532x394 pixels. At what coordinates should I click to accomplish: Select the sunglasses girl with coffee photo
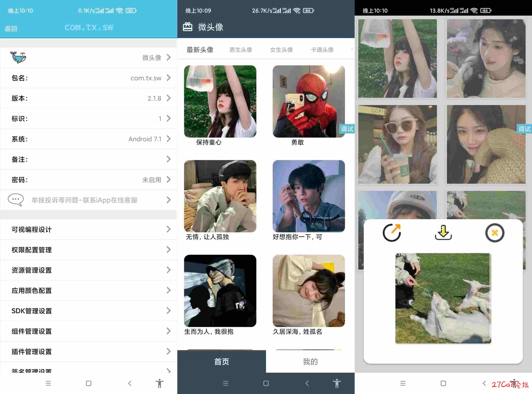tap(398, 144)
